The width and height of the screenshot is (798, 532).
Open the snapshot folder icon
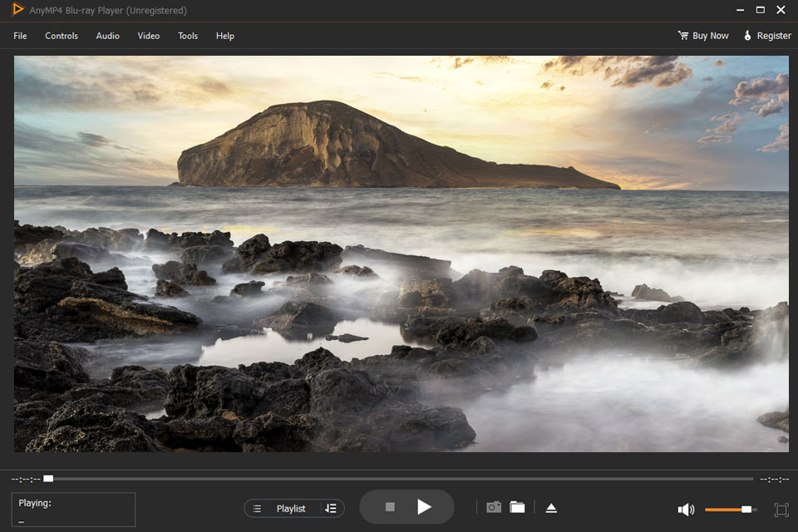517,507
